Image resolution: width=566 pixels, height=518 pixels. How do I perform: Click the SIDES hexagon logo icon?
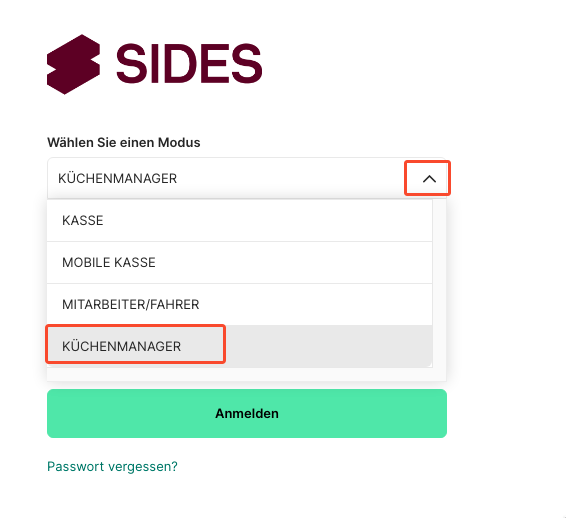coord(73,64)
